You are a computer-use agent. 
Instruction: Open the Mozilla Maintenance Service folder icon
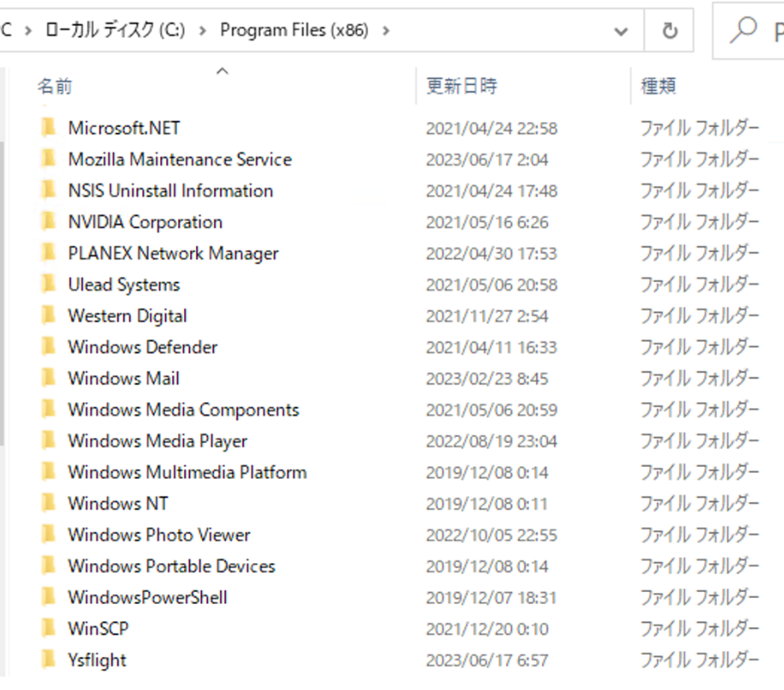tap(49, 159)
